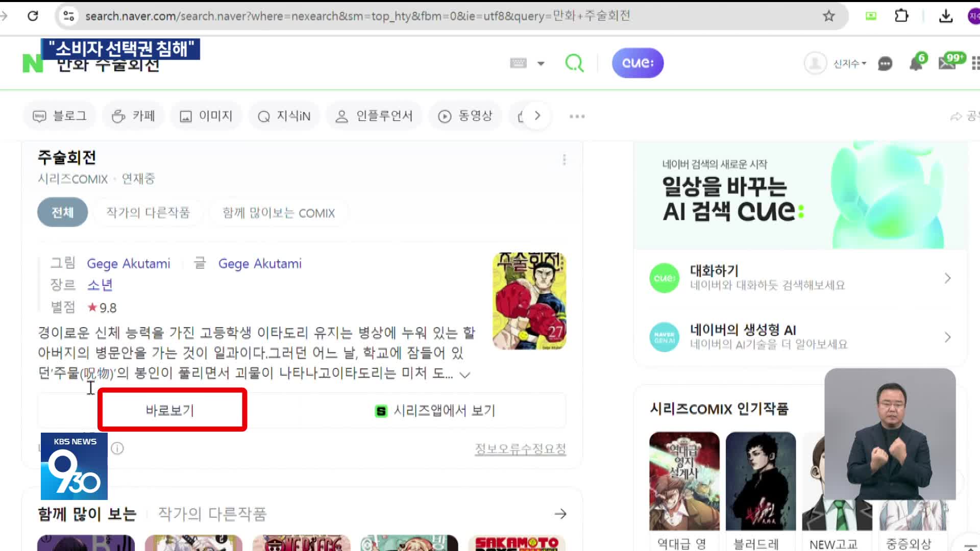Viewport: 980px width, 551px height.
Task: Select the 인플루언서 search tab
Action: pyautogui.click(x=374, y=116)
